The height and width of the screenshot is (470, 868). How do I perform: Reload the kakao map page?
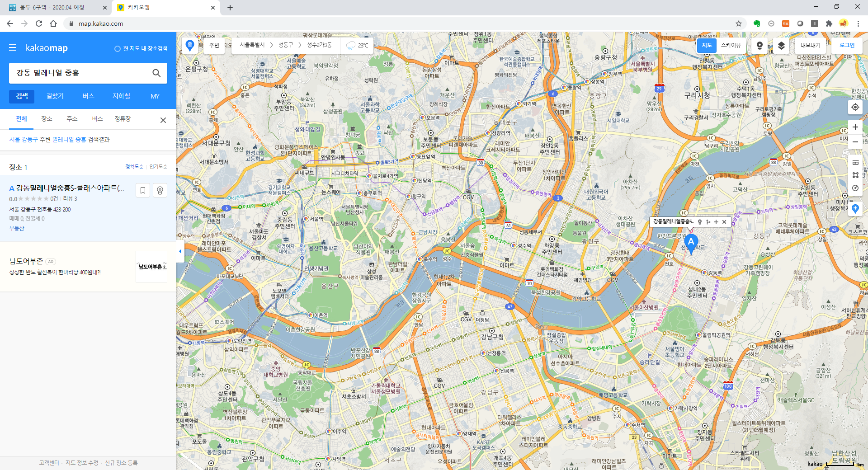click(x=39, y=23)
